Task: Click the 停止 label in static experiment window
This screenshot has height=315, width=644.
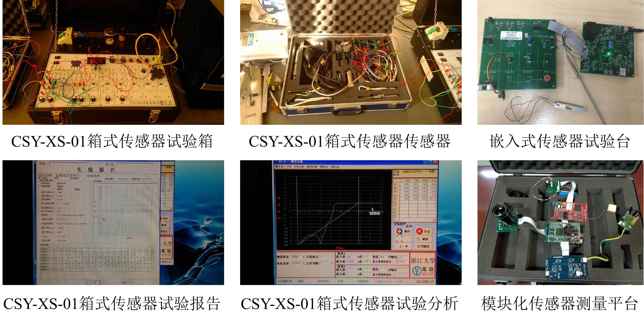Action: pyautogui.click(x=427, y=232)
